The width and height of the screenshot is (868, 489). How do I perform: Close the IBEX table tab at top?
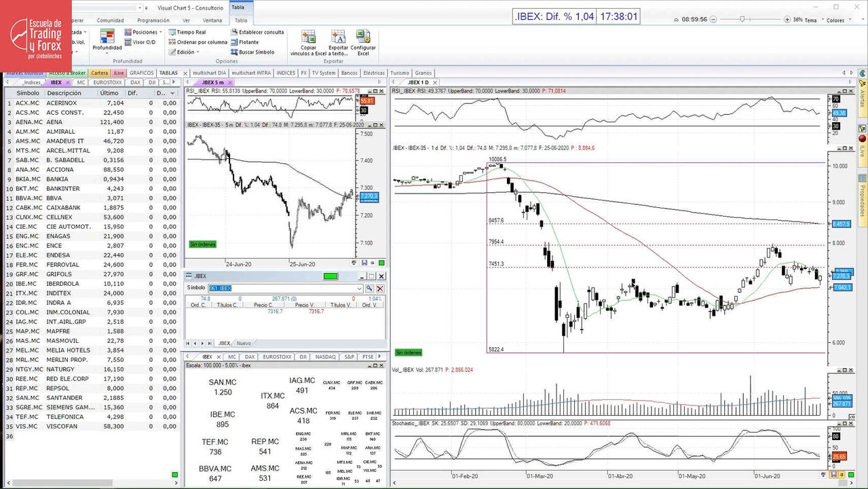point(68,82)
